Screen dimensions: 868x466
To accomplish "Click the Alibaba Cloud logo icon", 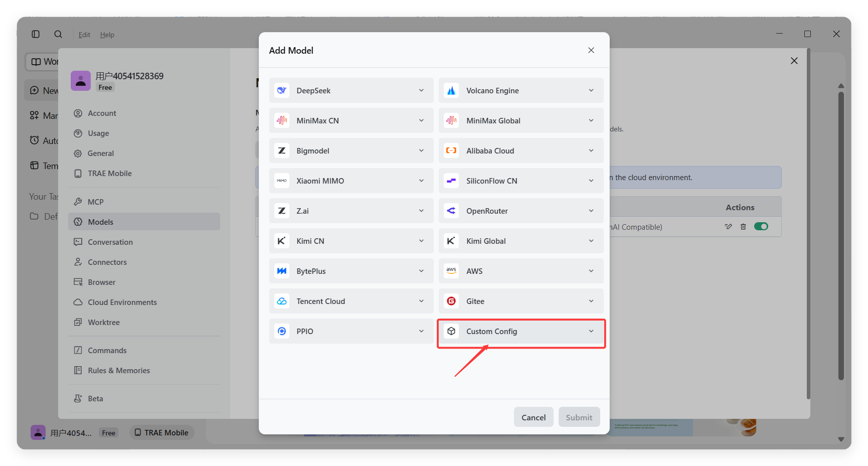I will 451,150.
